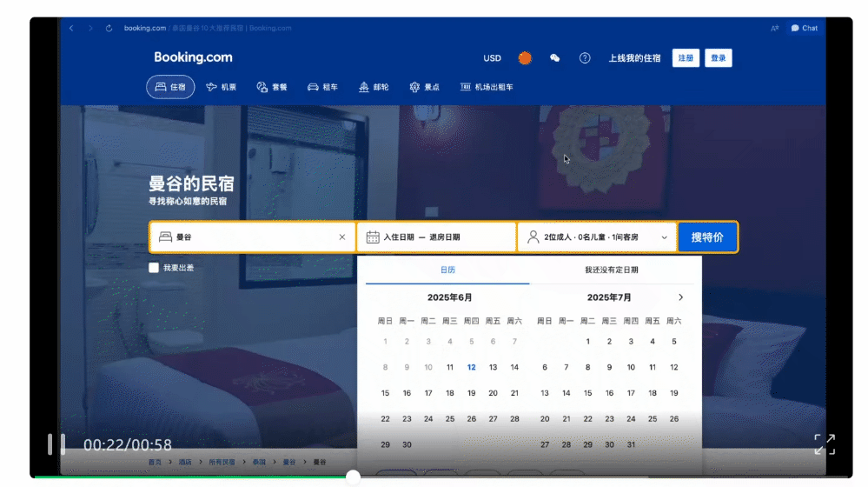Switch to 我还没有定日期 flexible tab
The height and width of the screenshot is (487, 868).
[x=611, y=270]
